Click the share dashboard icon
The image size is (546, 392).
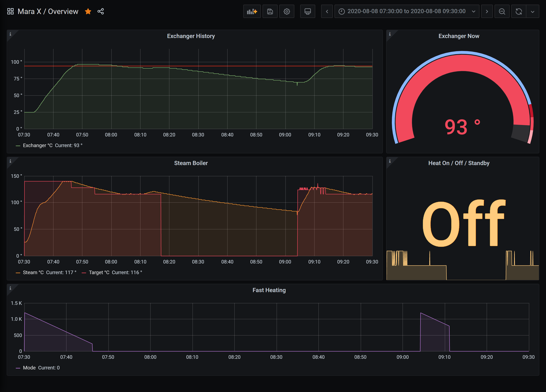[101, 11]
